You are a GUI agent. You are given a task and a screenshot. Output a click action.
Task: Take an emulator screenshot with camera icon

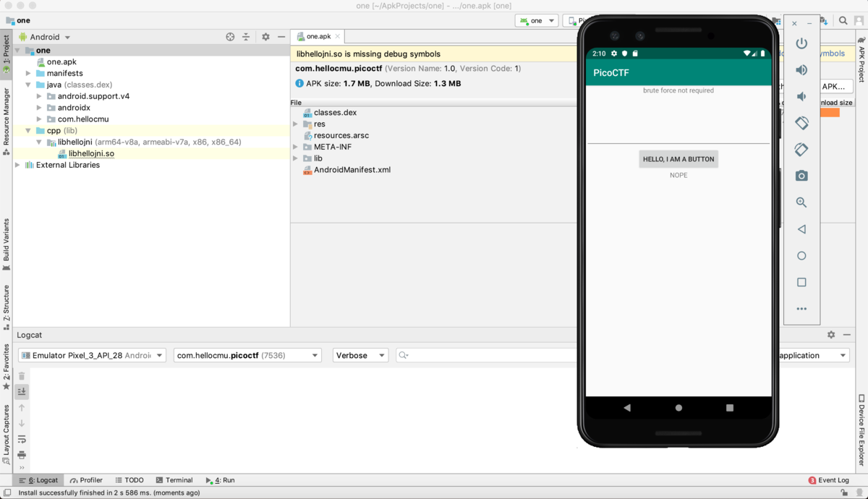801,176
